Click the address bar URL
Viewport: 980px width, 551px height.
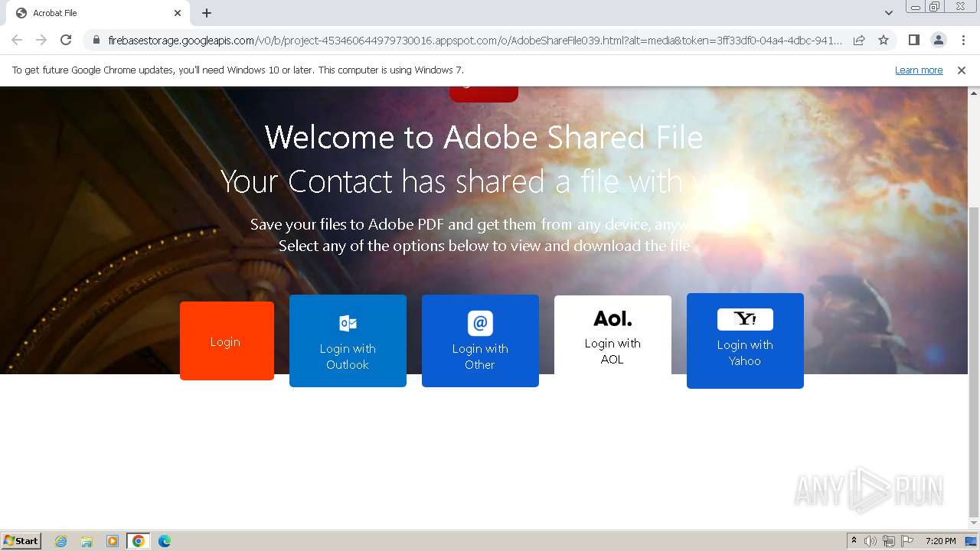tap(475, 40)
